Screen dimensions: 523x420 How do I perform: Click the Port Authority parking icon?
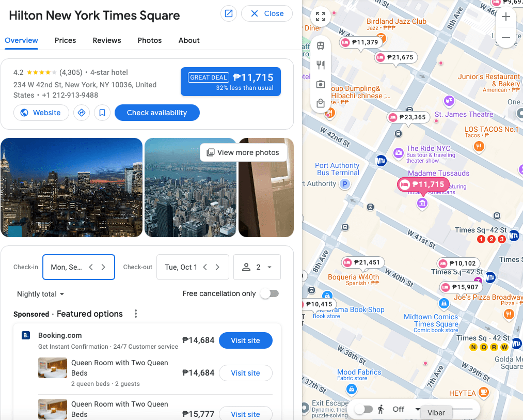345,184
